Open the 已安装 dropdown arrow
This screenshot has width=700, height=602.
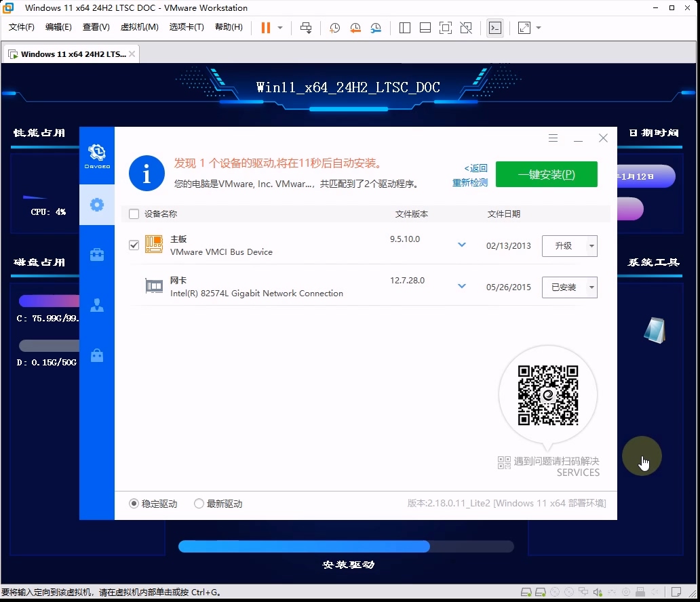point(591,287)
